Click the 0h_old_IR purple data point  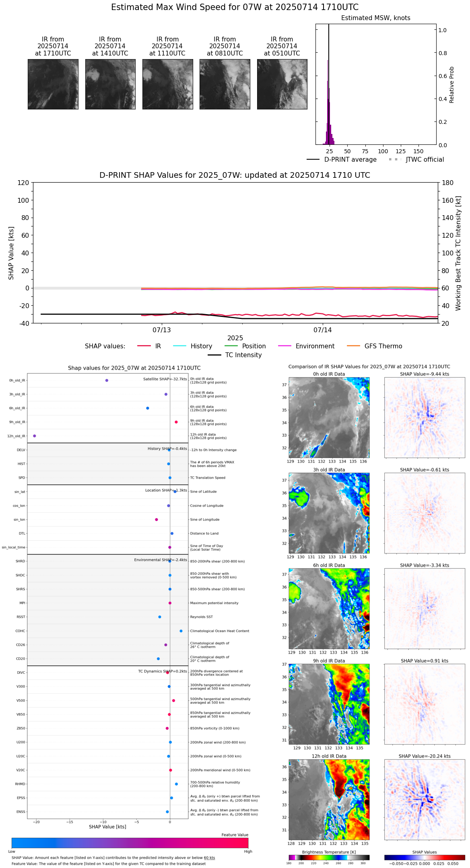point(107,380)
